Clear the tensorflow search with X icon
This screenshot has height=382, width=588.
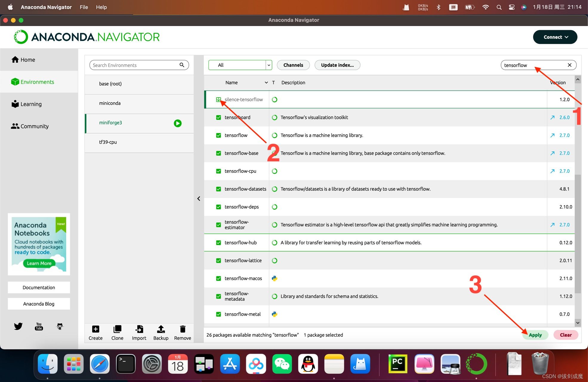570,65
